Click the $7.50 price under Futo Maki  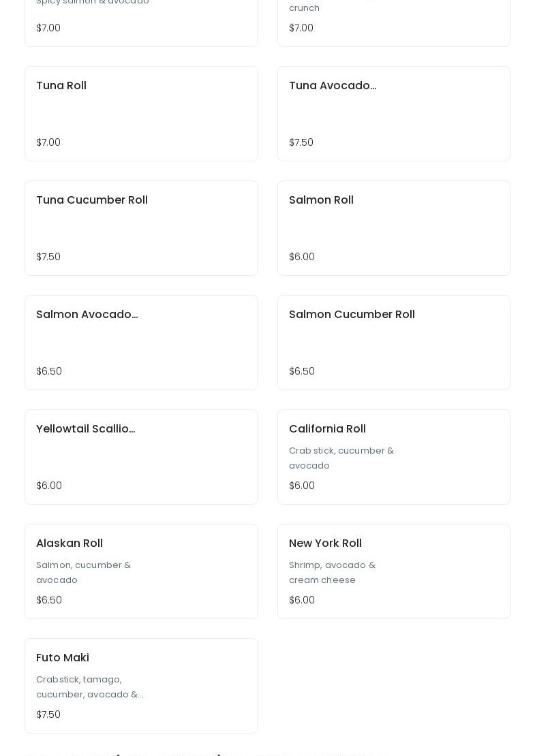click(48, 714)
